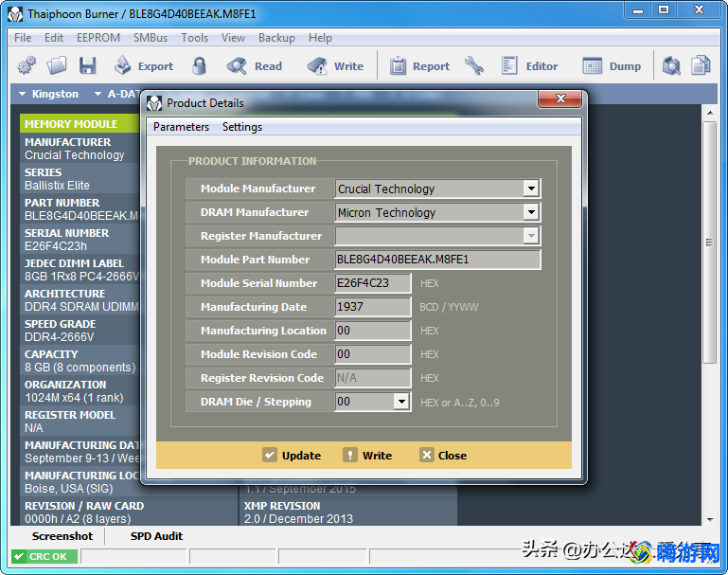The image size is (728, 575).
Task: Open Settings menu in Product Details
Action: click(x=242, y=127)
